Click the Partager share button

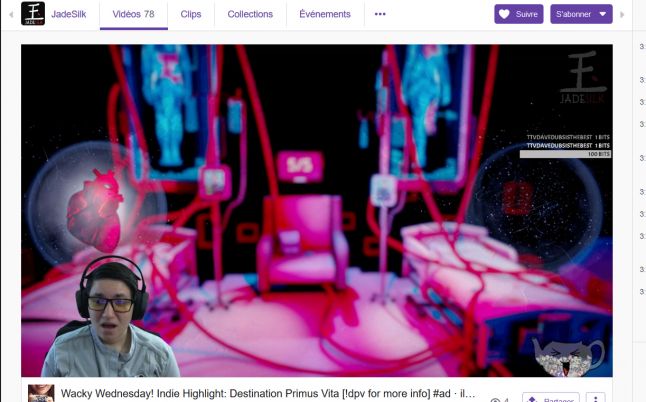pos(551,398)
